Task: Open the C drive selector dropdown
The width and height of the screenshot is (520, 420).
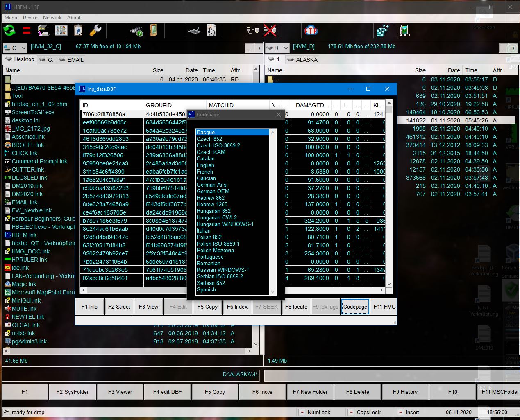Action: pos(23,48)
